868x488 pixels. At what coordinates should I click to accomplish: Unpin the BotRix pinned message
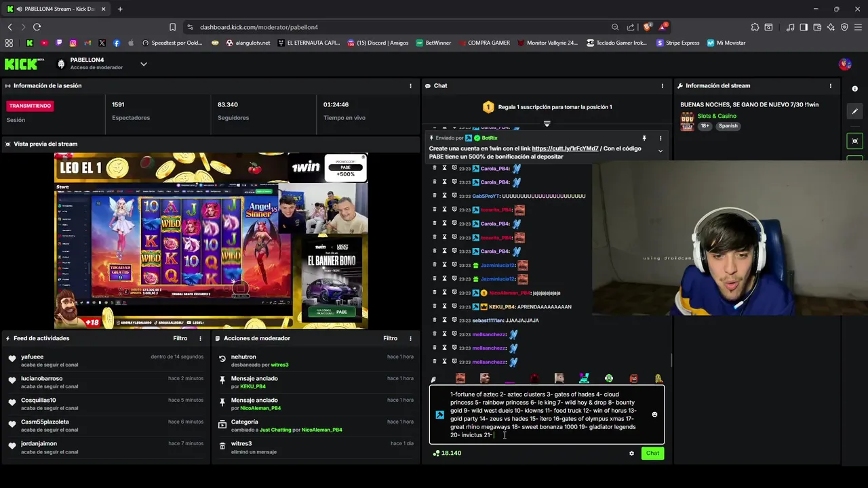pos(644,138)
